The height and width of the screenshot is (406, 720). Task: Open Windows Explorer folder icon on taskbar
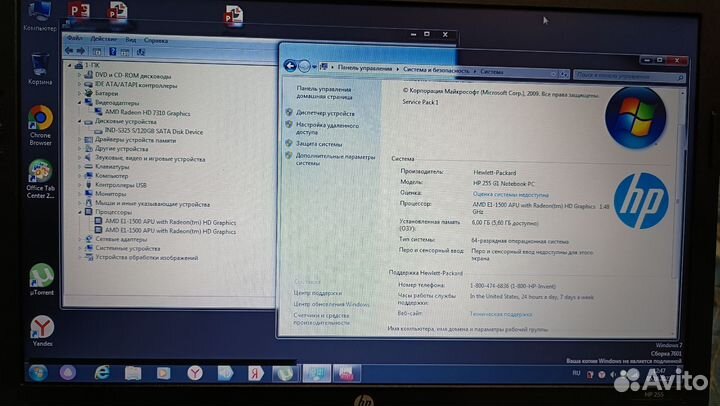(133, 373)
